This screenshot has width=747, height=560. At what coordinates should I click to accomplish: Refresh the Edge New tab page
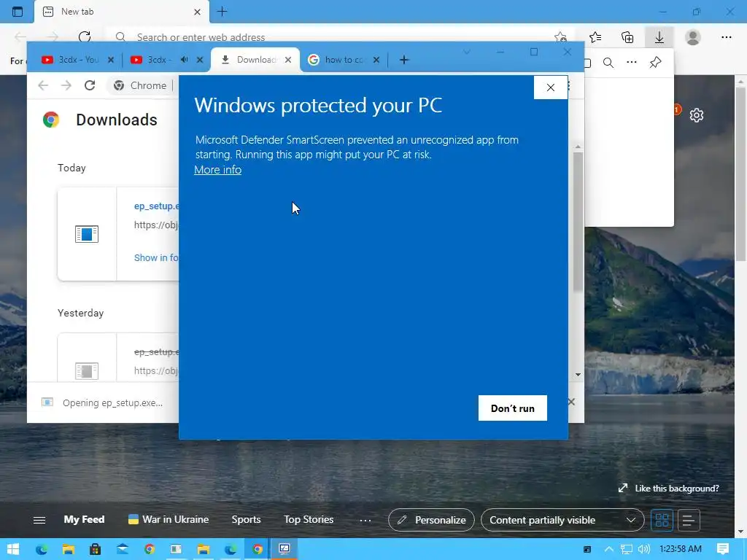tap(85, 37)
